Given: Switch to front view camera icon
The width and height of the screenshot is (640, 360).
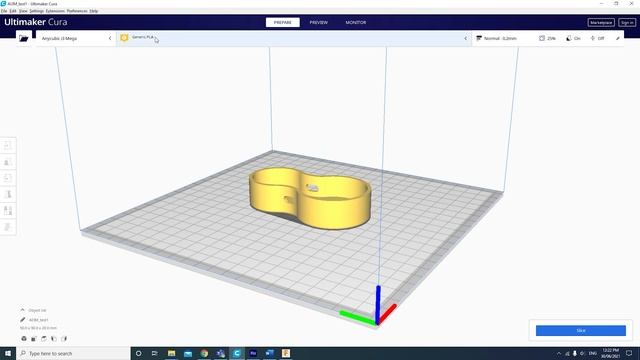Looking at the screenshot, I should coord(34,338).
